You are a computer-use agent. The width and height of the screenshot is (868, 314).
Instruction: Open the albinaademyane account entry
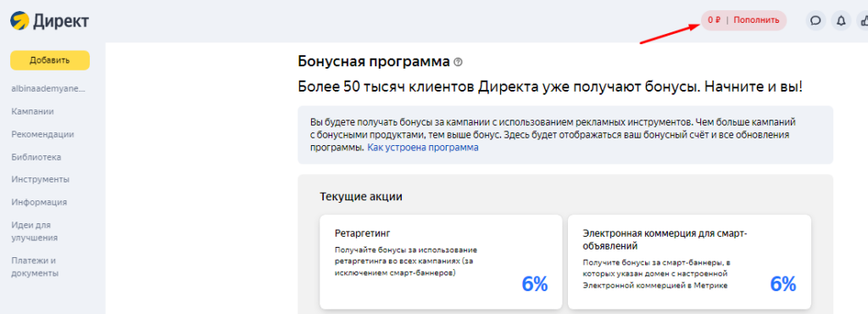48,88
